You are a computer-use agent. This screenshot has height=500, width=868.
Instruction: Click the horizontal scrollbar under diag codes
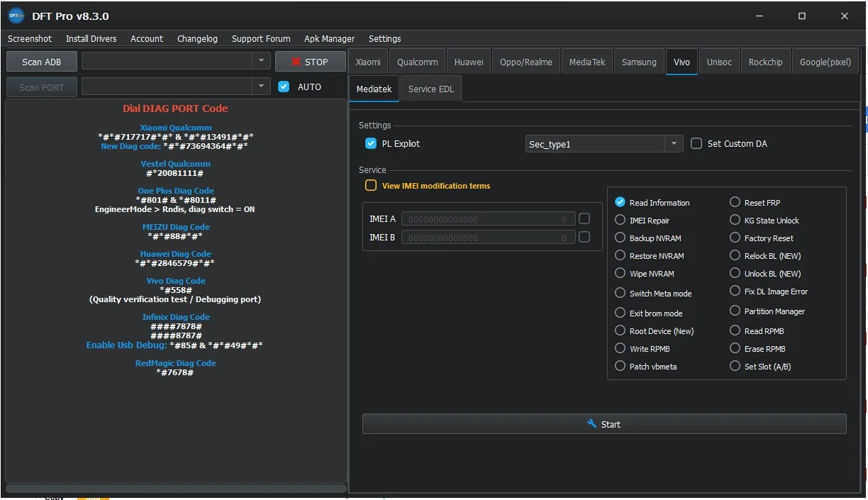point(176,488)
